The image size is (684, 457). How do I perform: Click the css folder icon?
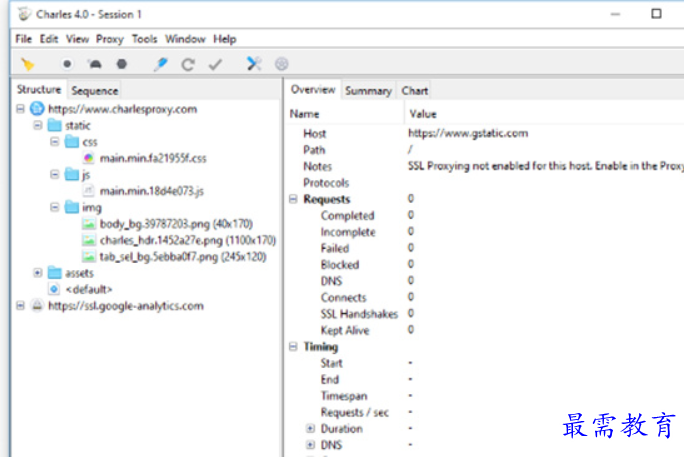point(72,141)
